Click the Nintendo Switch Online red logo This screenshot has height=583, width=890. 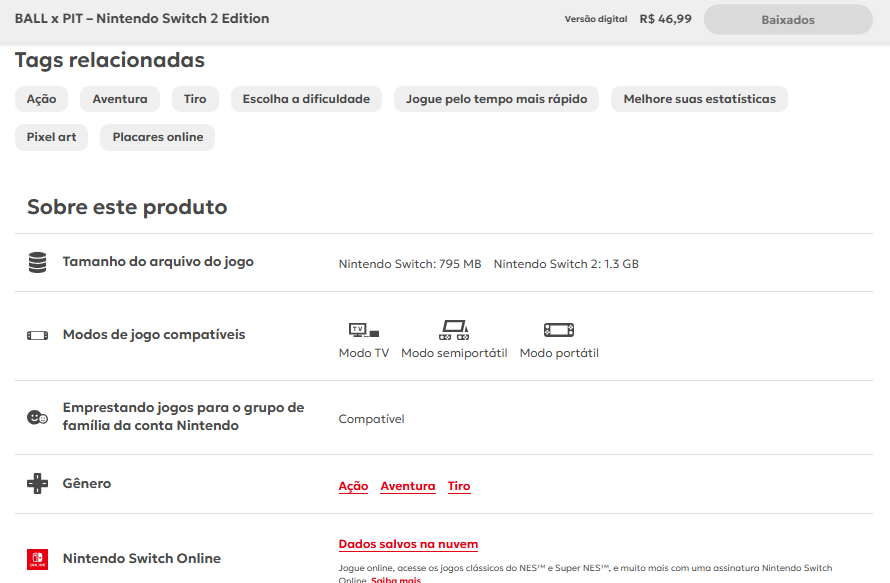point(37,559)
